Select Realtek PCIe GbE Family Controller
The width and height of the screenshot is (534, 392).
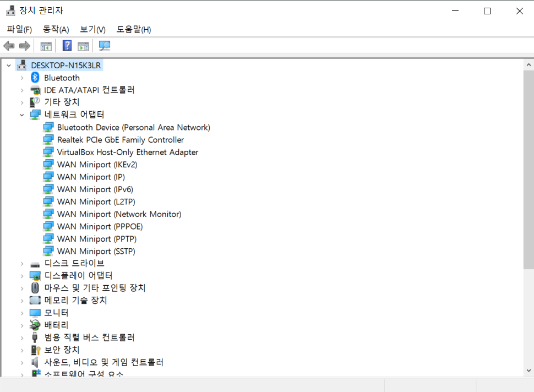click(x=121, y=140)
